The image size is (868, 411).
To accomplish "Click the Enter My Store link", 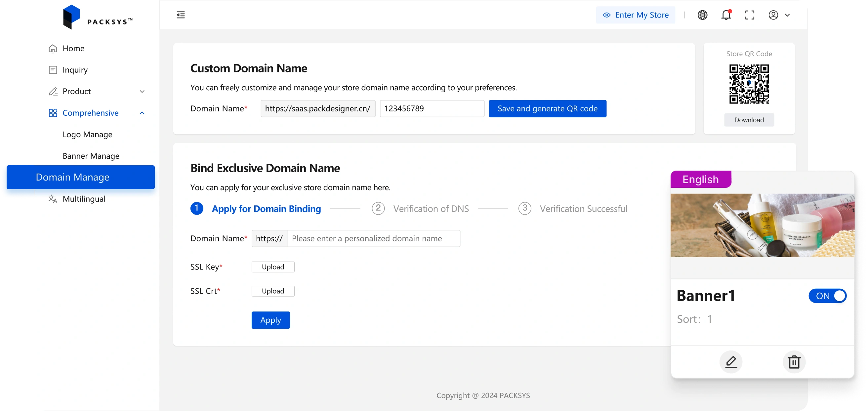I will pos(635,15).
